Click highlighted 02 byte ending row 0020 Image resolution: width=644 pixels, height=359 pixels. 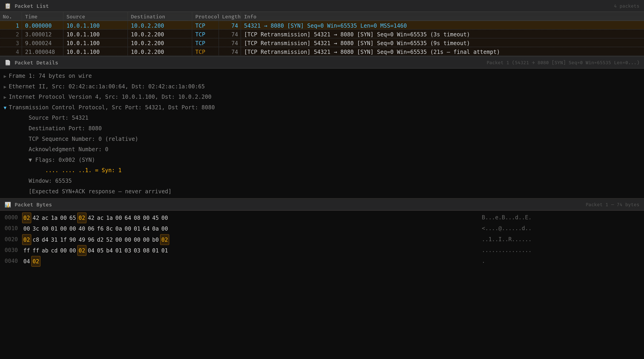[x=164, y=240]
